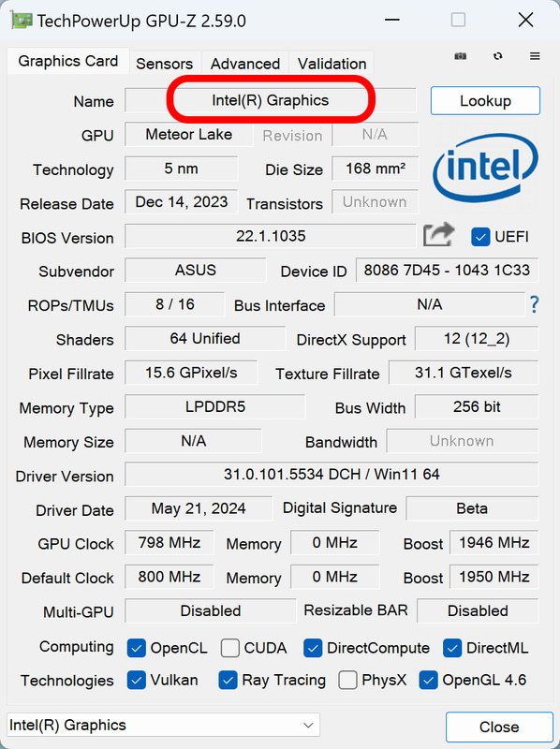
Task: Click the green GPU-Z taskbar icon
Action: 21,19
